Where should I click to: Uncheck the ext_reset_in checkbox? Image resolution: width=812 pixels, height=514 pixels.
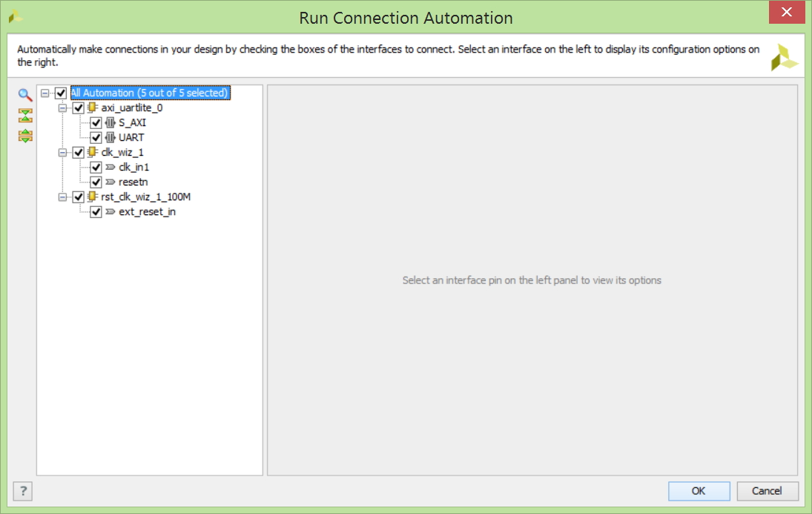96,212
